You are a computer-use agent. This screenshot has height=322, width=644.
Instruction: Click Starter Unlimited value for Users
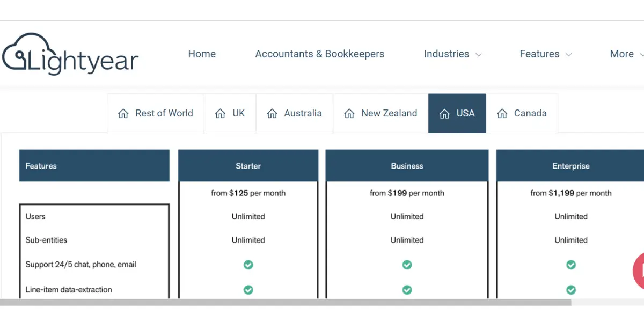pos(248,217)
